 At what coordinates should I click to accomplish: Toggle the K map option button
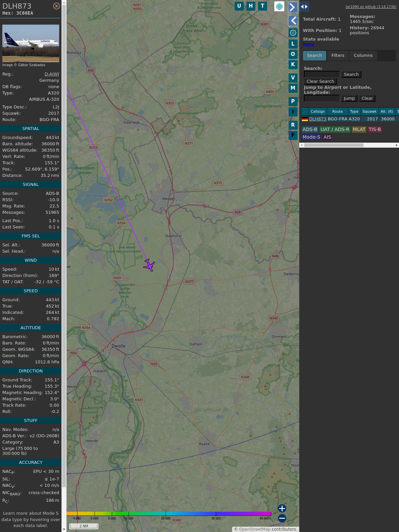pos(293,65)
